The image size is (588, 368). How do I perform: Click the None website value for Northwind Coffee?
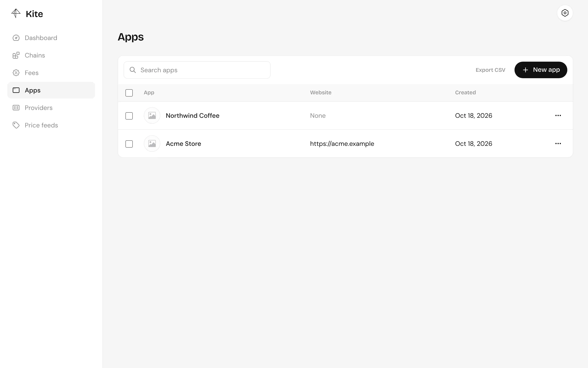click(318, 116)
